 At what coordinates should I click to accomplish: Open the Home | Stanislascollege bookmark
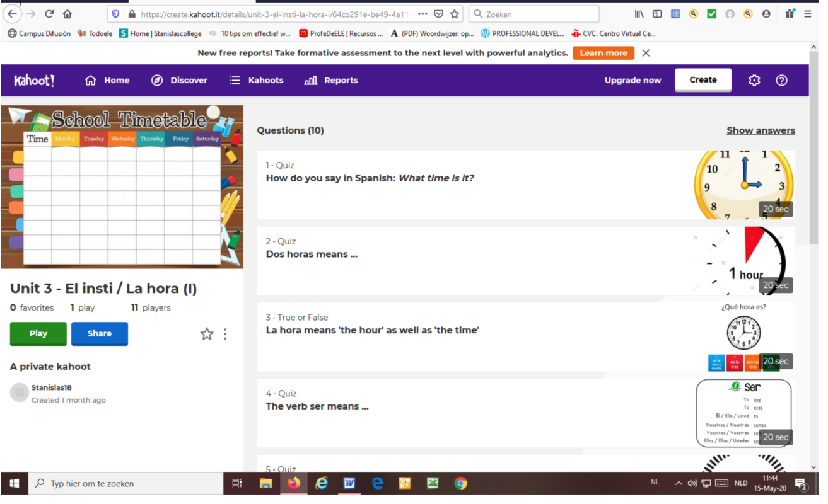[x=161, y=33]
